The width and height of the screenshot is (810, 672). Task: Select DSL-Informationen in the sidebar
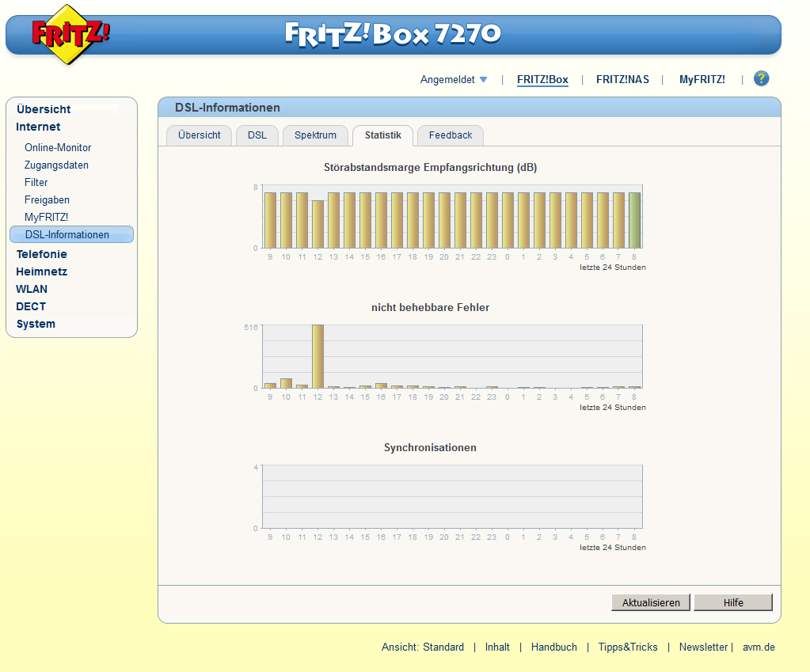tap(72, 234)
